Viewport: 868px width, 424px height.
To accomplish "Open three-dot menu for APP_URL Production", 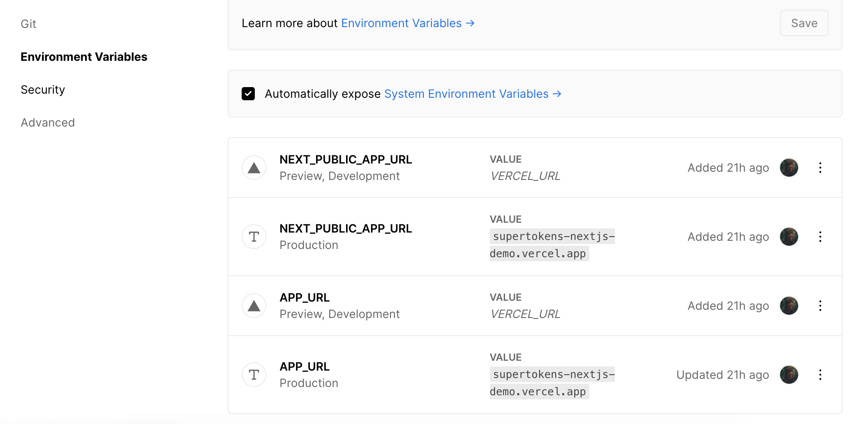I will (x=820, y=375).
